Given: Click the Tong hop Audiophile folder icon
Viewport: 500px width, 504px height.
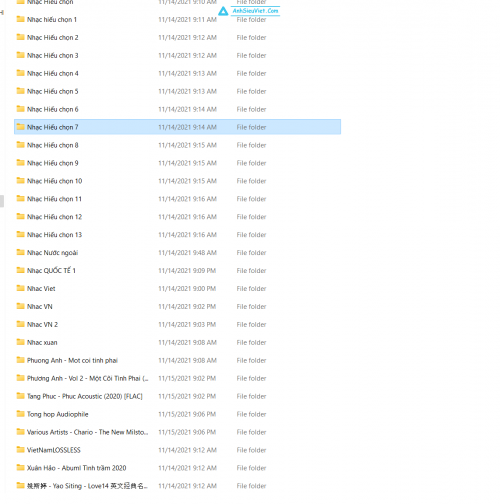Looking at the screenshot, I should [21, 414].
